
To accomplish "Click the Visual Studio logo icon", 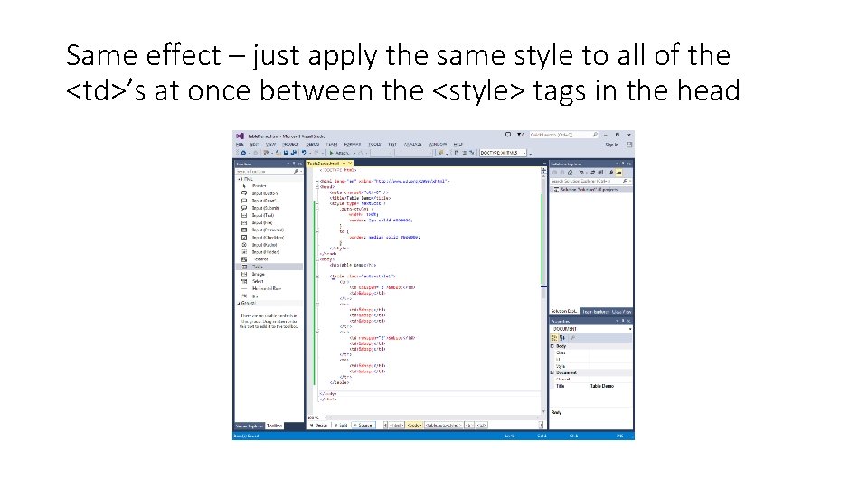I will tap(240, 136).
